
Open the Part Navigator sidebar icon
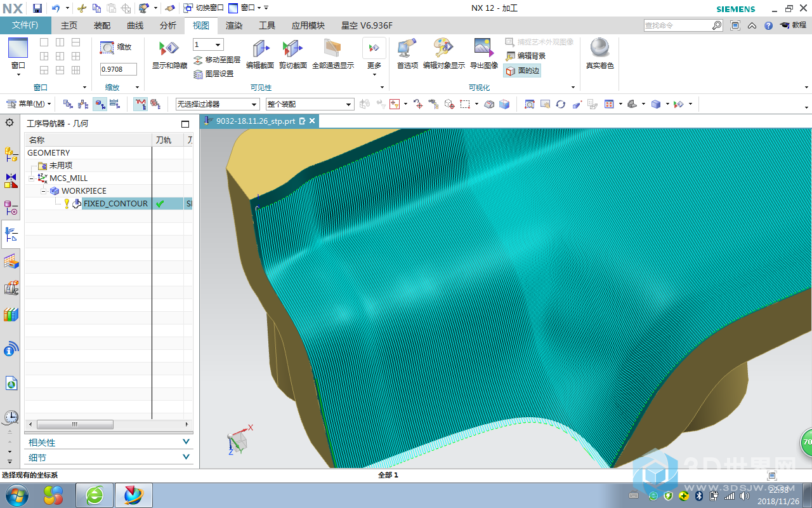[x=11, y=207]
